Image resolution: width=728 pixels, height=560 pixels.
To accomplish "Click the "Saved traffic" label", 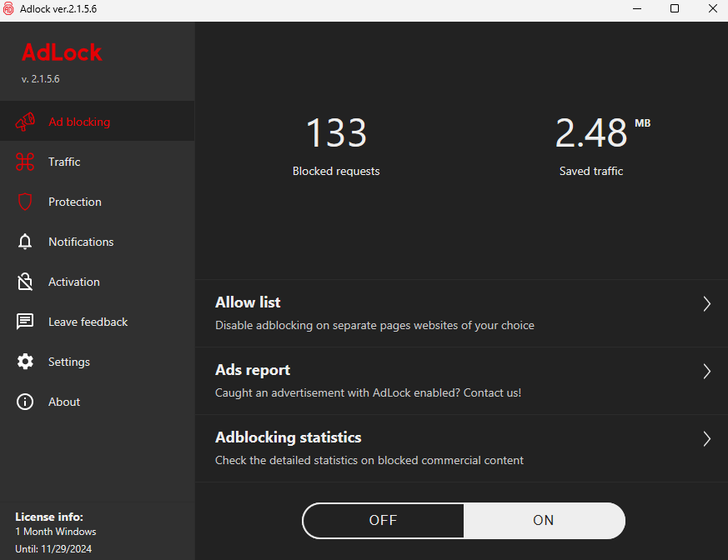I will coord(591,171).
